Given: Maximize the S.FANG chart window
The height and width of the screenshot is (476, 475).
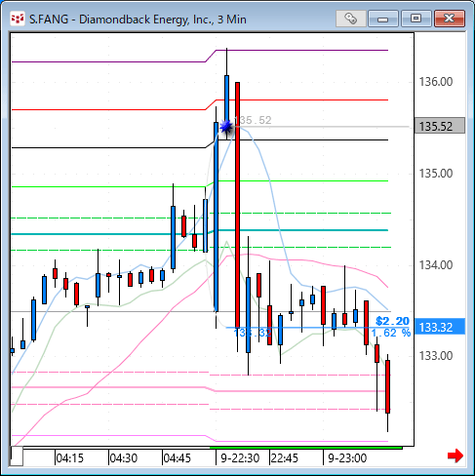Looking at the screenshot, I should (x=416, y=19).
